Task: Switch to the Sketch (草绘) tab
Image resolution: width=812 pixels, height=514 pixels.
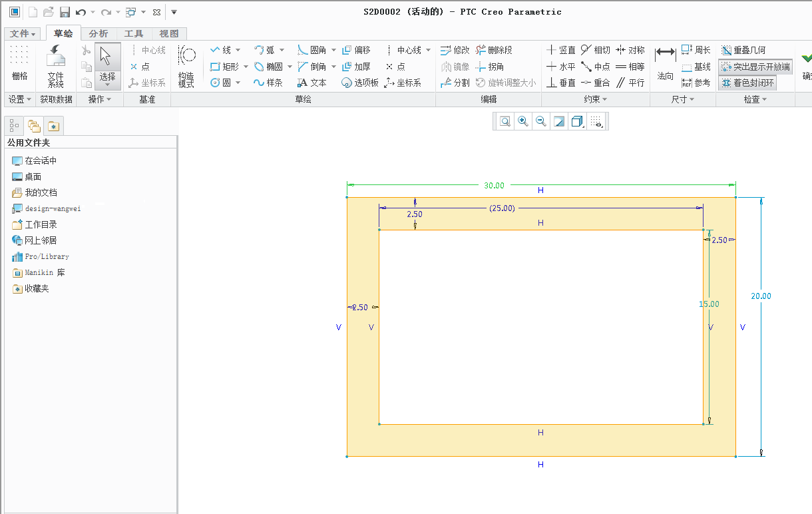Action: [x=63, y=33]
